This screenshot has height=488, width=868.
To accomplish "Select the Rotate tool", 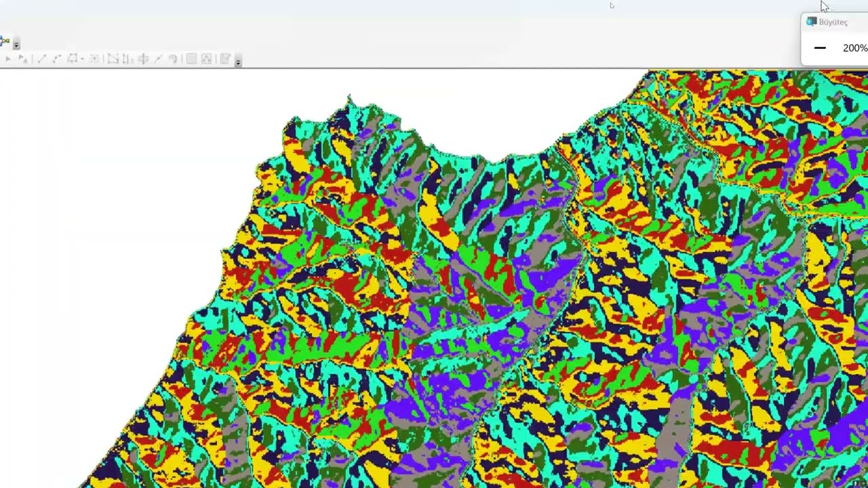I will pyautogui.click(x=173, y=59).
